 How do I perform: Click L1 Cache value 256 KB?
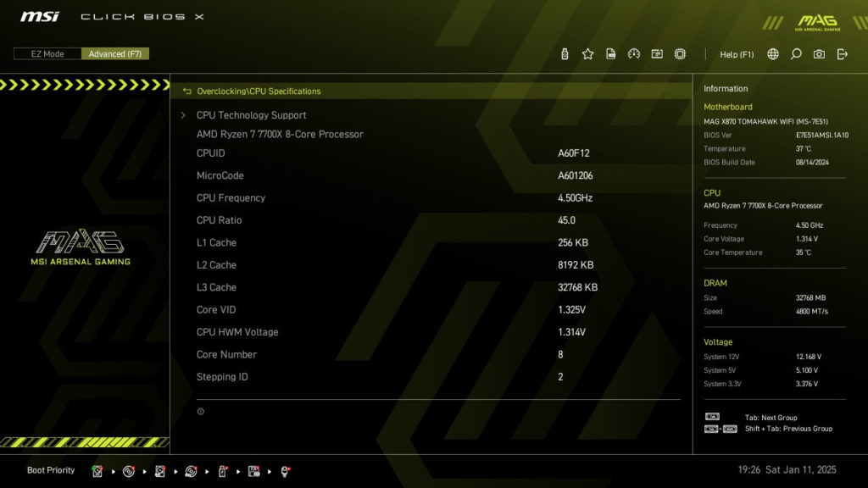pos(573,242)
